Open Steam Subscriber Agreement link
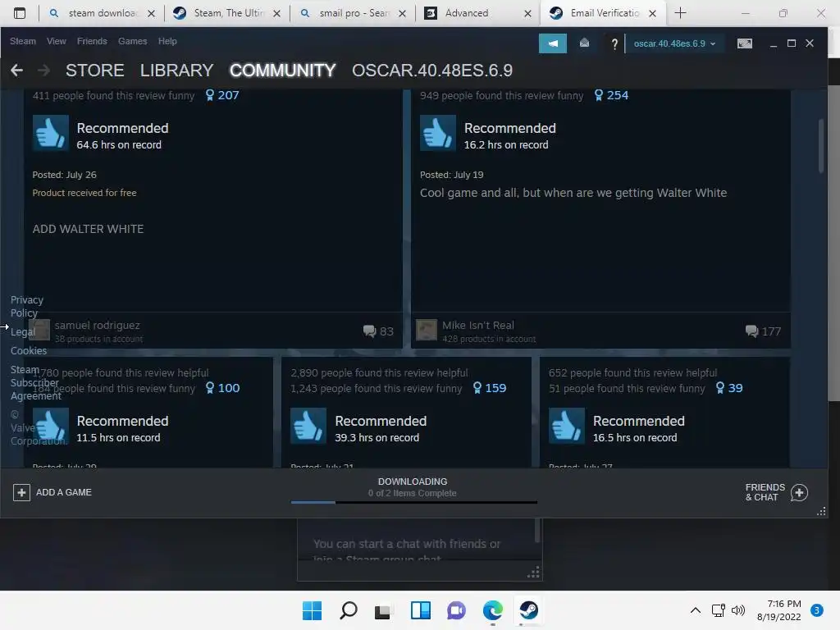 tap(35, 382)
